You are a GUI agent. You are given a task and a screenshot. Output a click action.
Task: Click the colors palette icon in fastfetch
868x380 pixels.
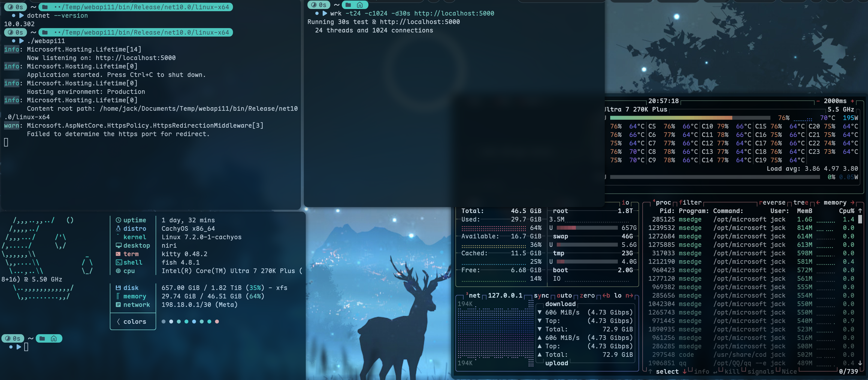[x=118, y=322]
